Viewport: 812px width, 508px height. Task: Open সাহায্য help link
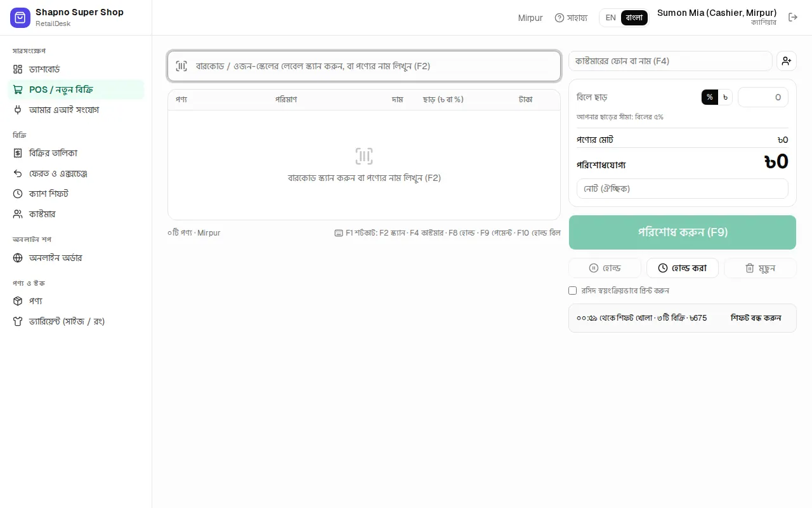(571, 18)
